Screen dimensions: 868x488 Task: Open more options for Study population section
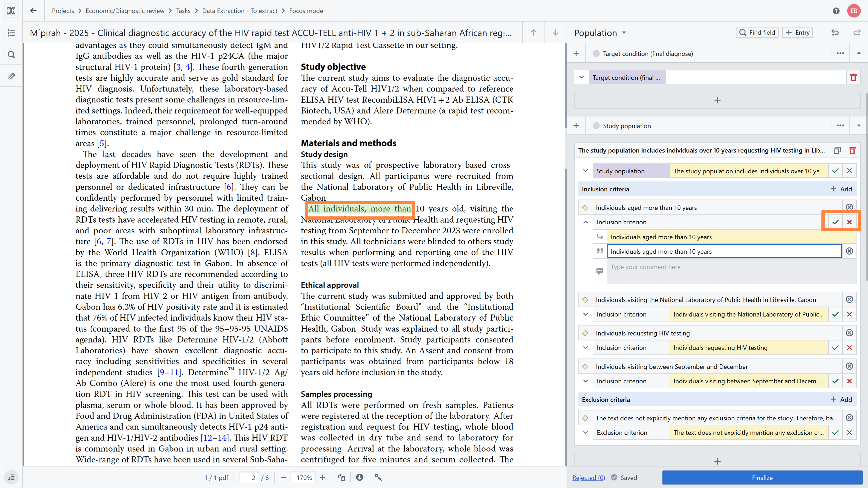click(x=840, y=126)
